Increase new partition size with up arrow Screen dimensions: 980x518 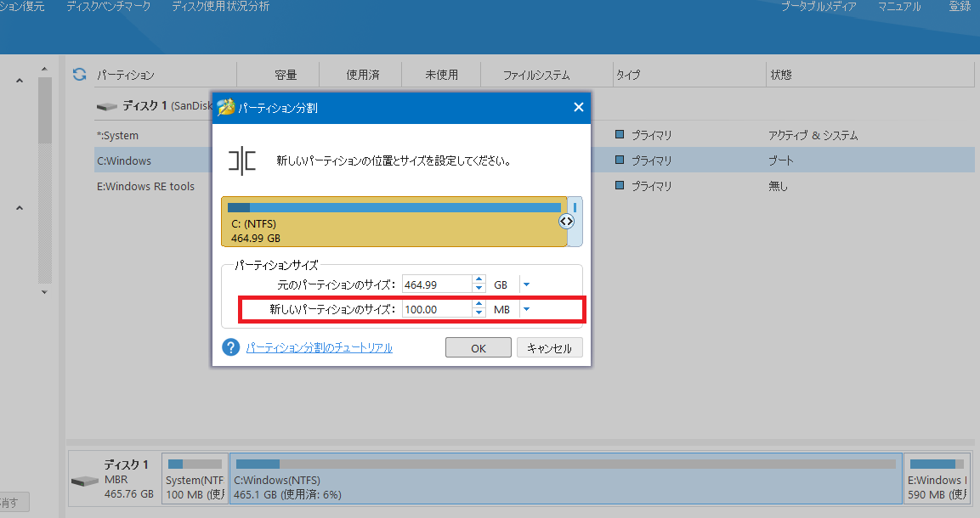click(x=479, y=305)
